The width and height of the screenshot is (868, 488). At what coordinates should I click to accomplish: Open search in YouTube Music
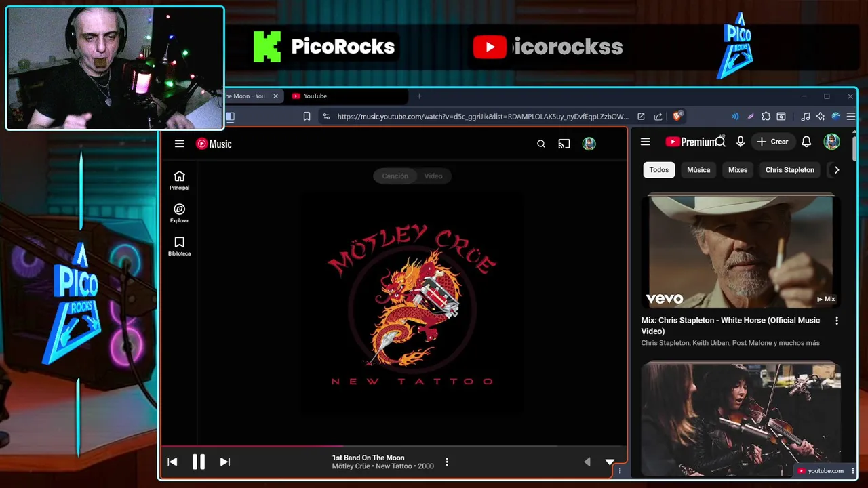pyautogui.click(x=541, y=144)
